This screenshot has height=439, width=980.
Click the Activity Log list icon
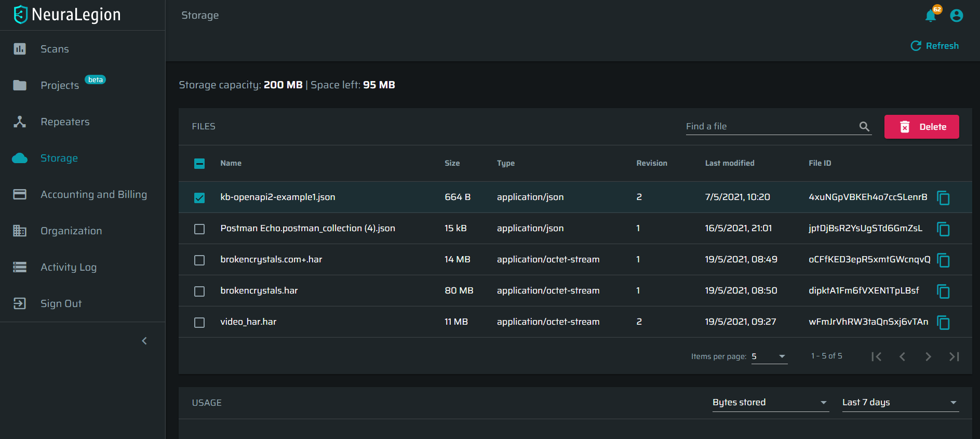pos(20,267)
